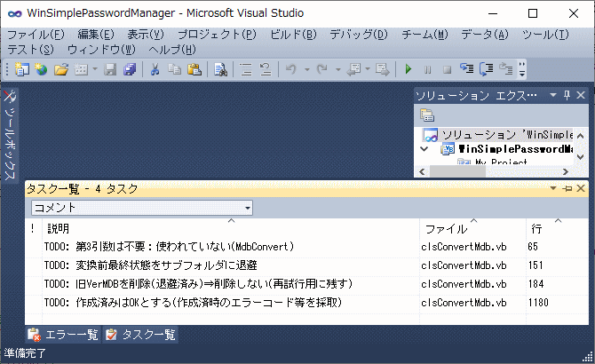This screenshot has height=364, width=595.
Task: Open a file with the folder icon
Action: pos(60,69)
